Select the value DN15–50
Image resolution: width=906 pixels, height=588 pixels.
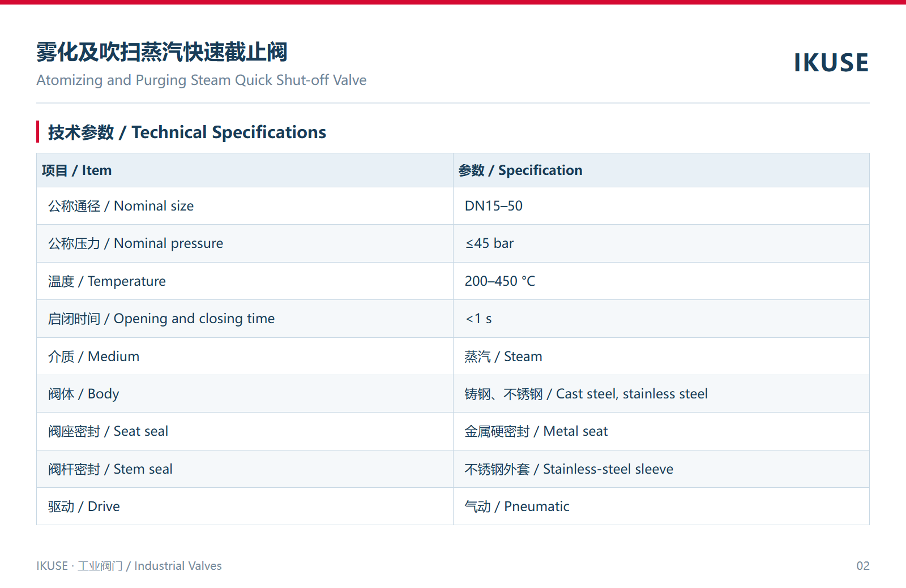click(x=494, y=206)
